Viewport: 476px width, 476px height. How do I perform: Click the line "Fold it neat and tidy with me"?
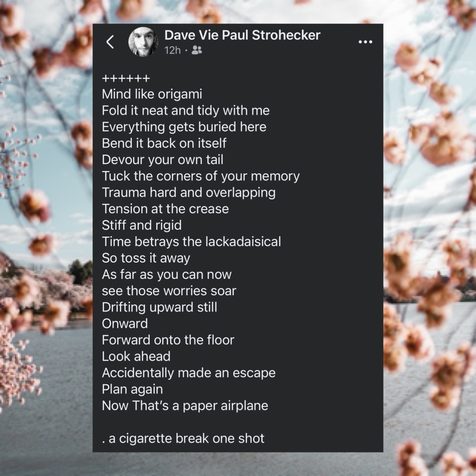coord(186,111)
